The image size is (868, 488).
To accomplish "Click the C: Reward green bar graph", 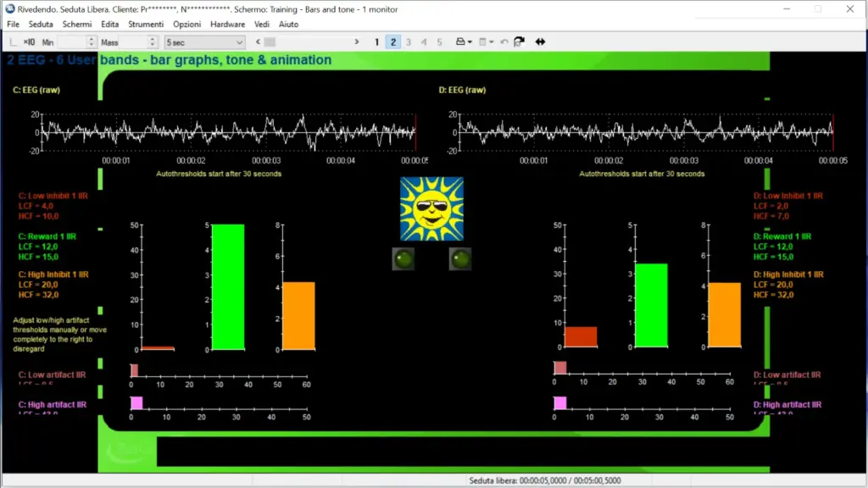I will click(228, 286).
